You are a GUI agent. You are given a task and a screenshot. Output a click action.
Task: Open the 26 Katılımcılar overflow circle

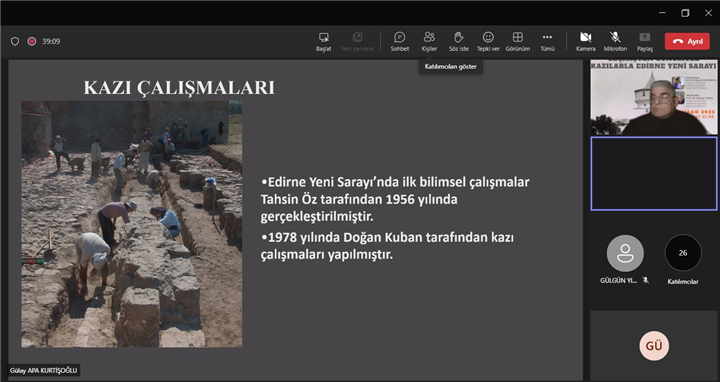pos(683,253)
